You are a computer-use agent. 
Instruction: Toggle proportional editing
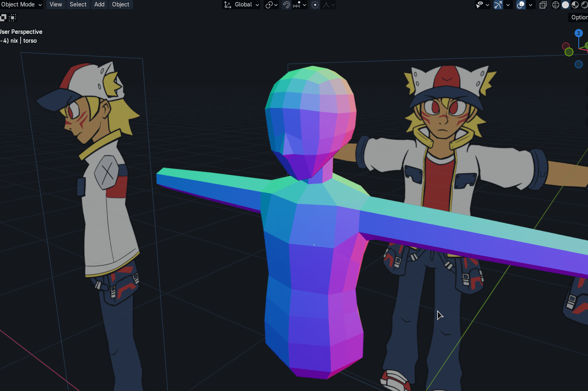pyautogui.click(x=315, y=5)
